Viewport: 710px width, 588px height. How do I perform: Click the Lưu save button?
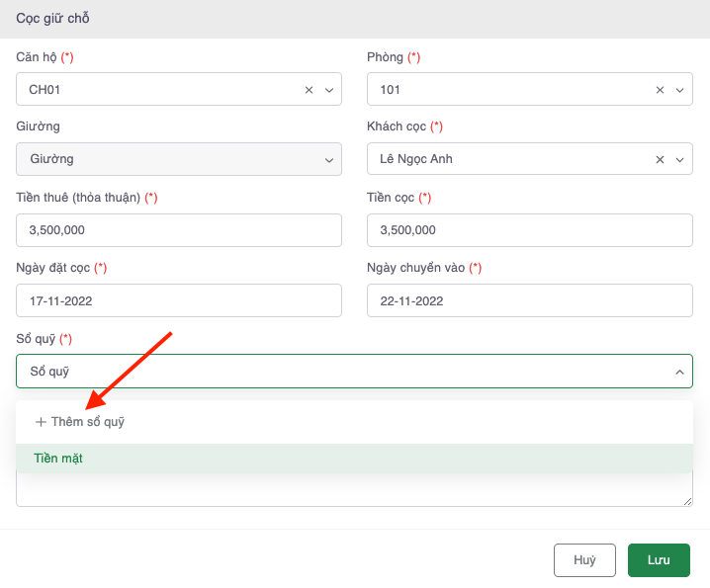(659, 560)
